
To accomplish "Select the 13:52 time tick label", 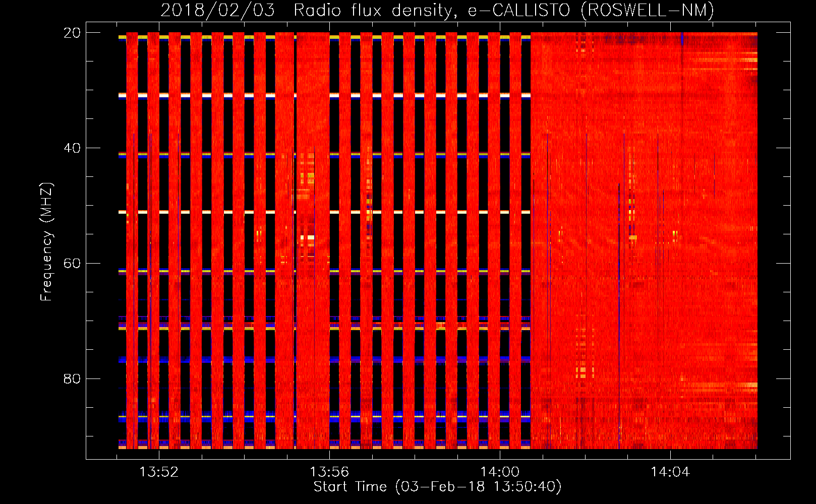I will click(159, 472).
